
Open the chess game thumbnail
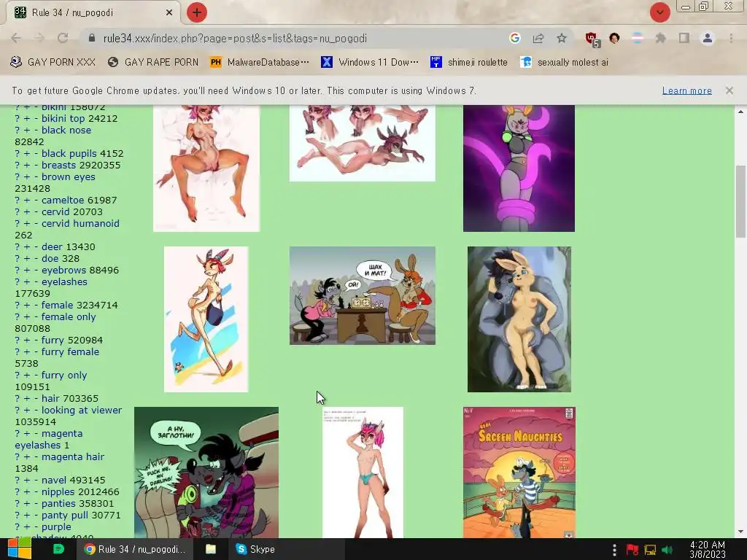click(x=362, y=295)
